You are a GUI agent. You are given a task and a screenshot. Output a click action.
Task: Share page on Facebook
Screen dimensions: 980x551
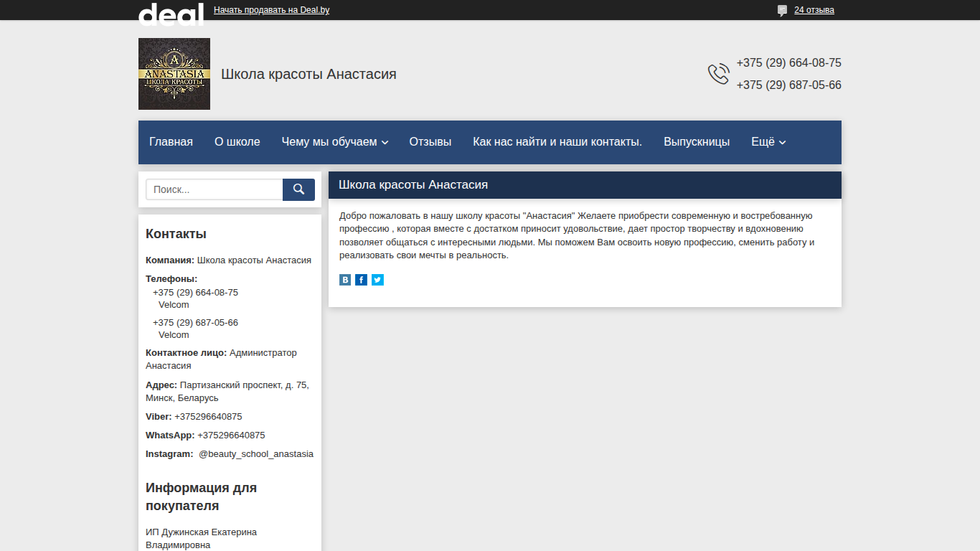pos(362,280)
